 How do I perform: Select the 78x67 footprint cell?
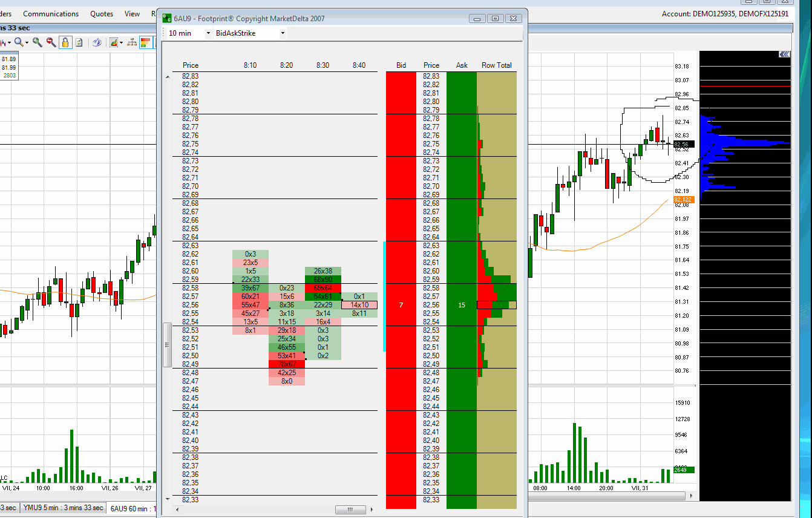coord(286,364)
